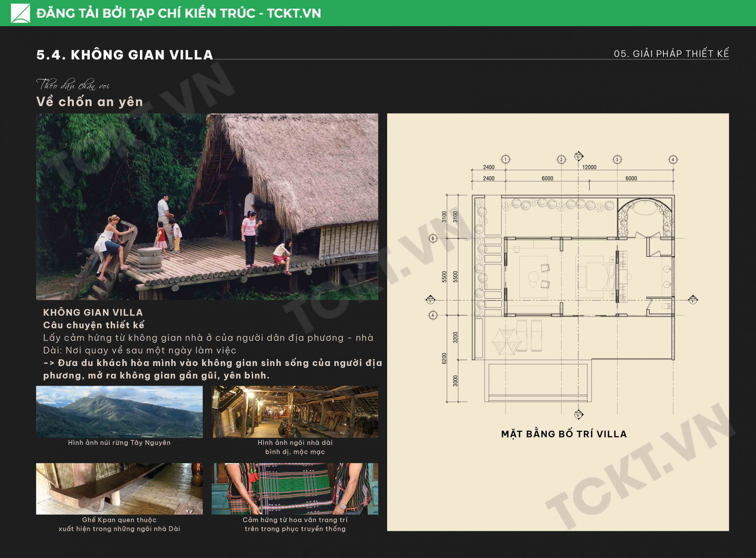This screenshot has width=756, height=558.
Task: Click the TCKT logo icon in green header
Action: click(20, 13)
